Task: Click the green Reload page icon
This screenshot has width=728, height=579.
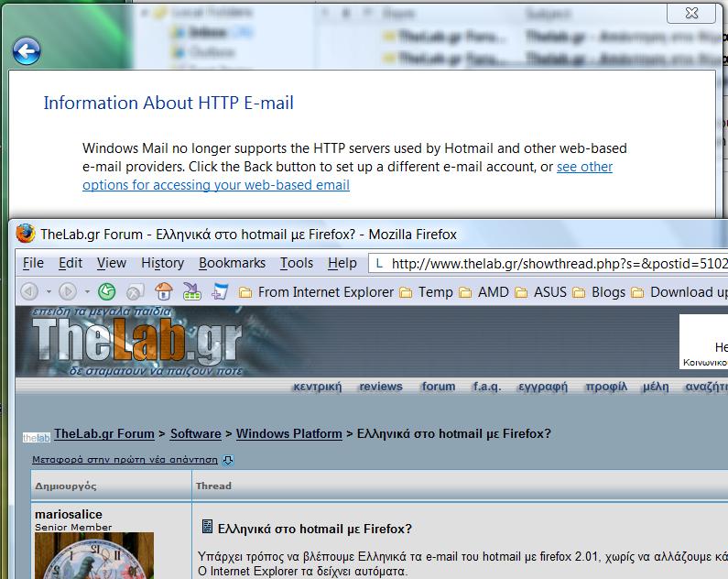Action: 107,291
